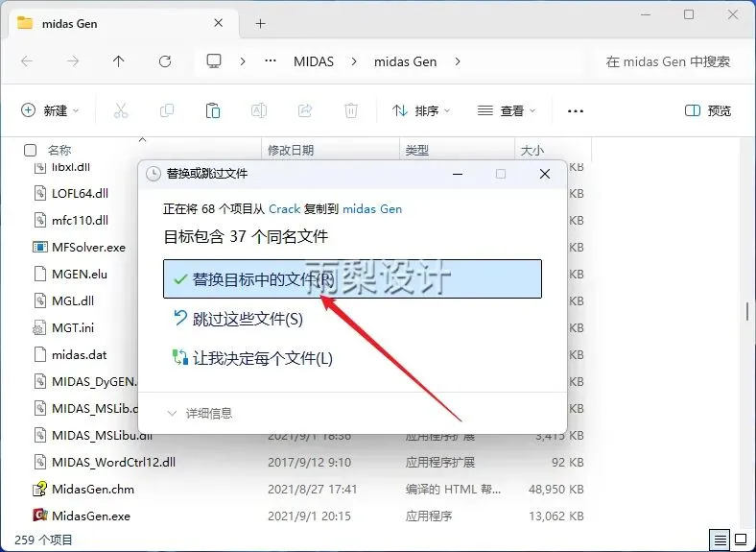The image size is (756, 552).
Task: Tick the select-all checkbox by 名称
Action: tap(30, 151)
